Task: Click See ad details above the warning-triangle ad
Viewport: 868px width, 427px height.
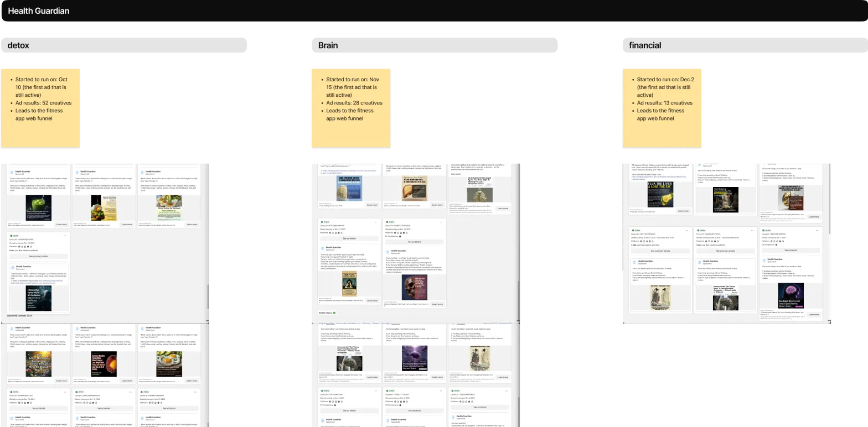Action: click(349, 238)
